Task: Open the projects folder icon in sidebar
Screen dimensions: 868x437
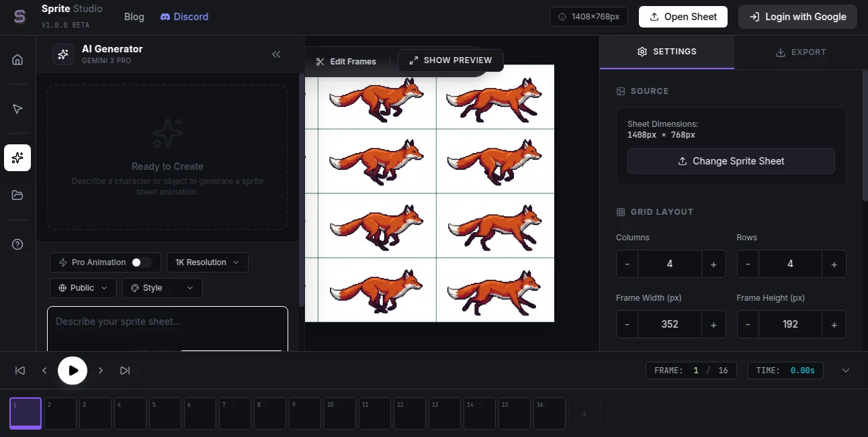Action: (17, 195)
